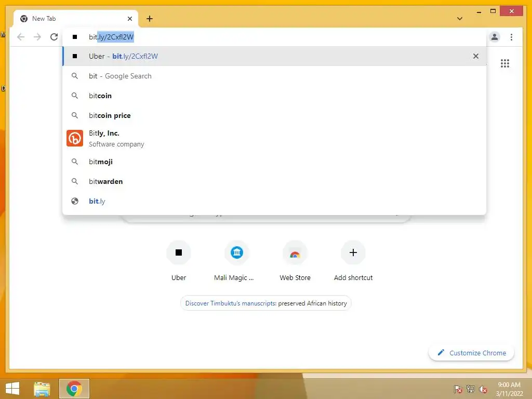Click the globe icon beside bit.ly

pyautogui.click(x=75, y=201)
